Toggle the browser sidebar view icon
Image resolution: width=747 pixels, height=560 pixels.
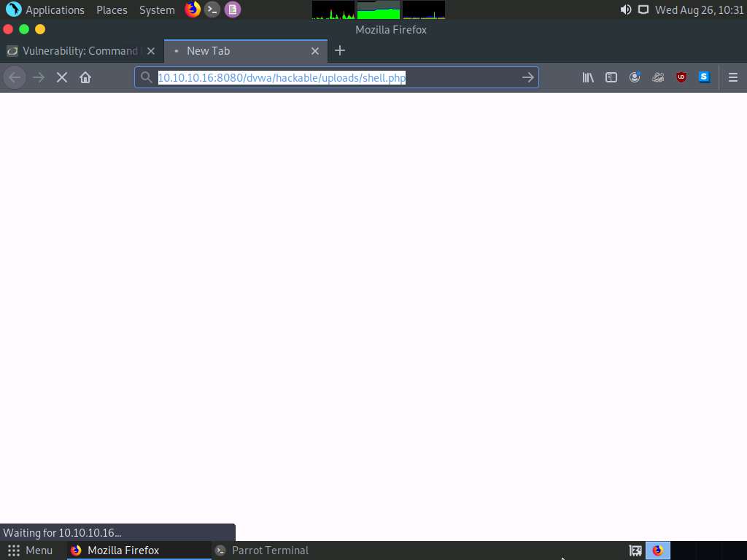click(x=611, y=77)
